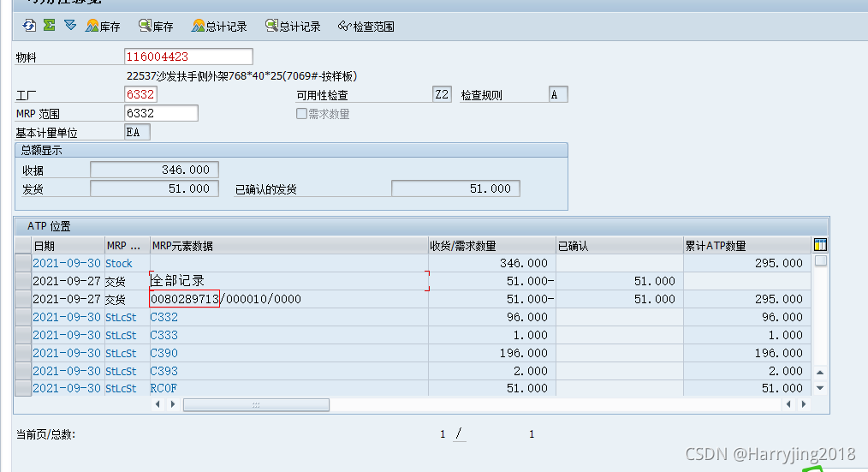Click the 全部记录 cell
This screenshot has width=868, height=472.
coord(289,281)
